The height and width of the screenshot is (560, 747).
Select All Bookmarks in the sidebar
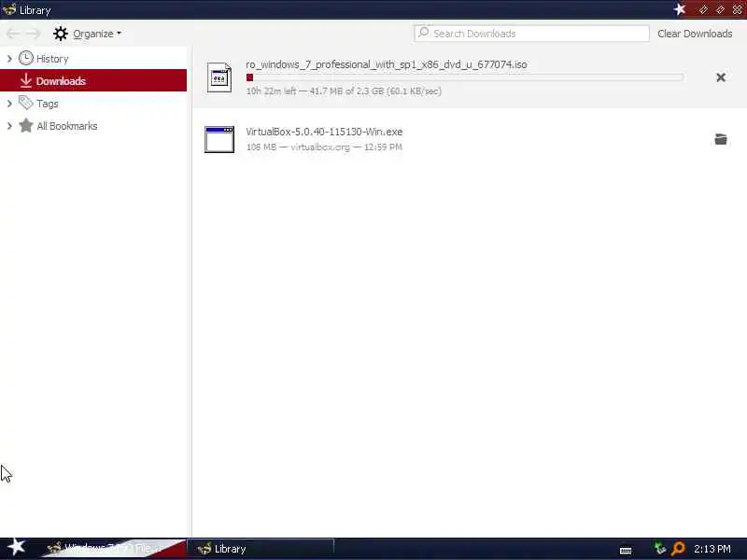67,126
